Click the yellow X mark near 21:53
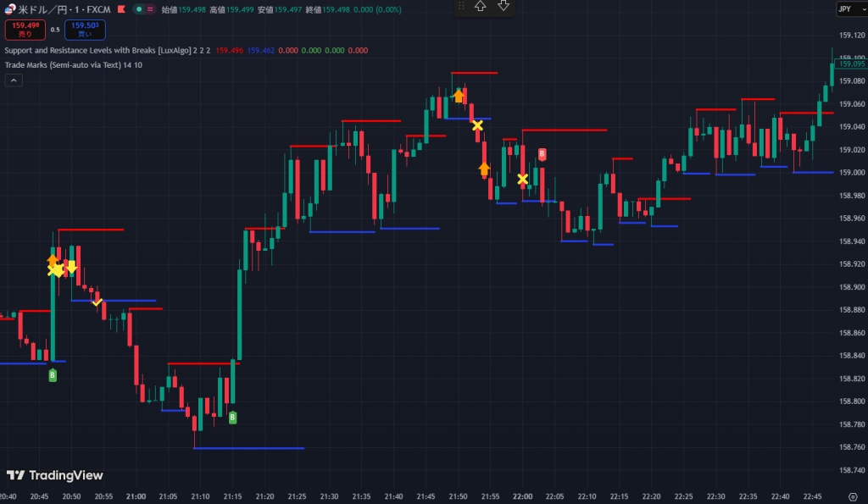The height and width of the screenshot is (504, 868). (477, 125)
